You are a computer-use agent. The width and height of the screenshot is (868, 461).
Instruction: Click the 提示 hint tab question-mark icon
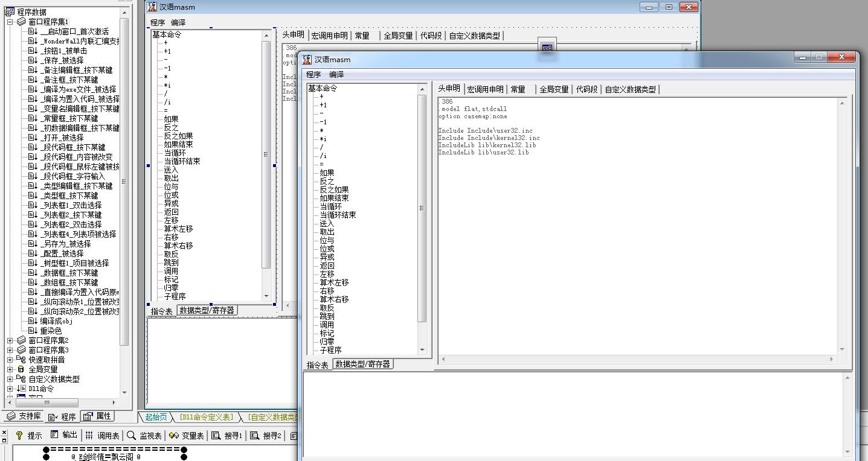(x=19, y=435)
